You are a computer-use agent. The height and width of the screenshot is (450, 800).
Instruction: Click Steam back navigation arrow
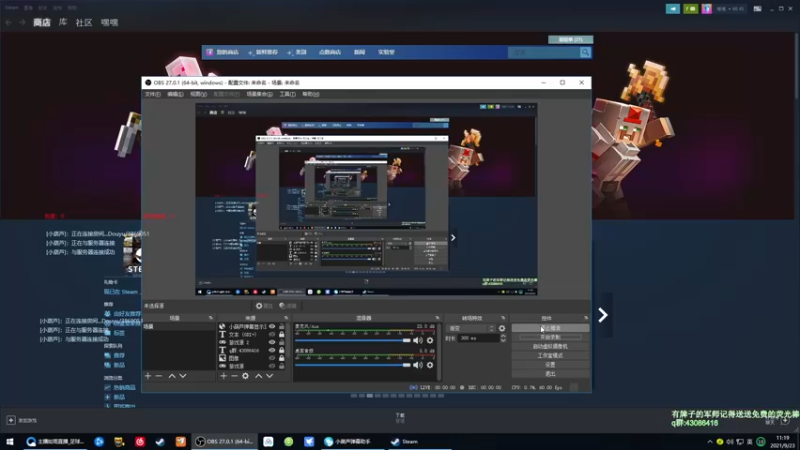9,22
